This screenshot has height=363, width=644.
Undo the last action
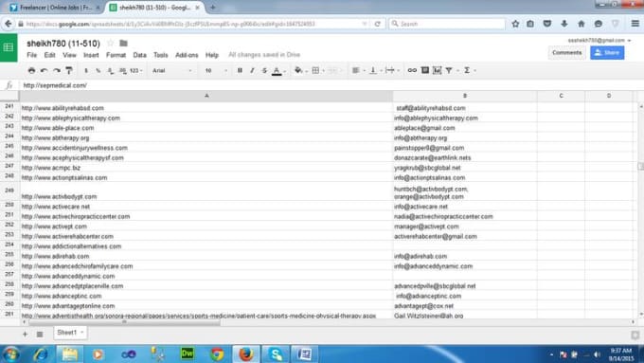(44, 71)
